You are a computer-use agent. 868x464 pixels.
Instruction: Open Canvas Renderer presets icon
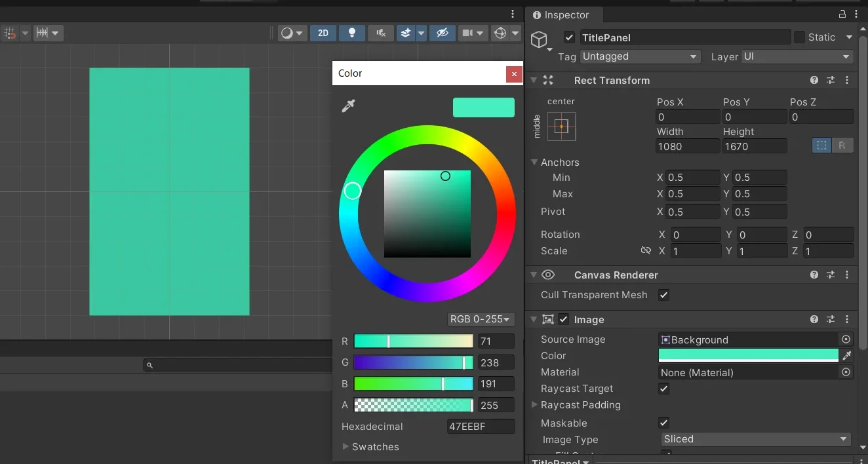click(831, 275)
